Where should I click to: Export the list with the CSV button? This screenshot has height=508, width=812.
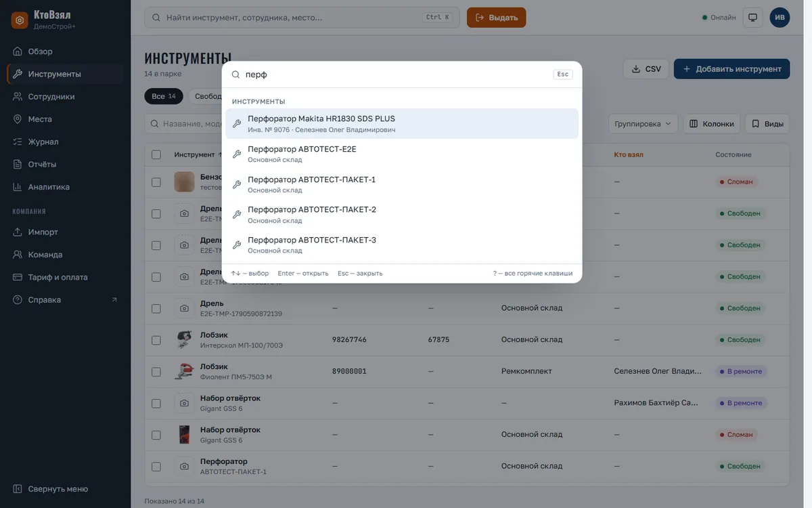pyautogui.click(x=646, y=69)
